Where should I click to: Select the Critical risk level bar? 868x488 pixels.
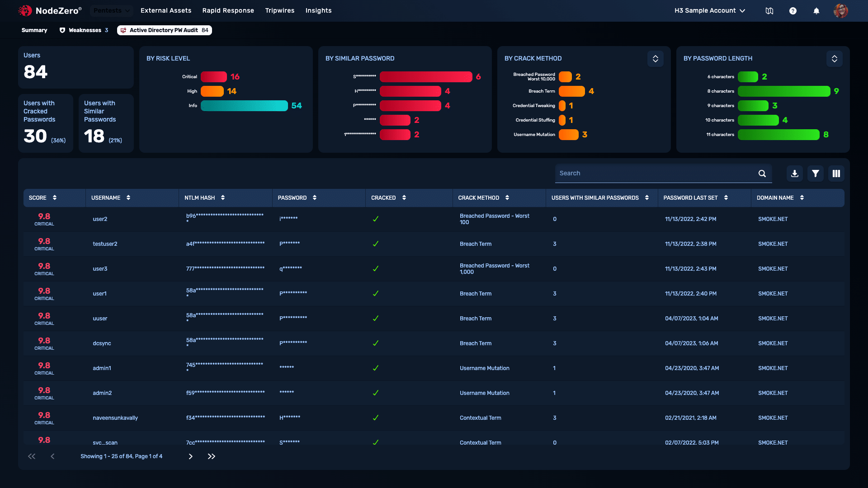pos(214,77)
